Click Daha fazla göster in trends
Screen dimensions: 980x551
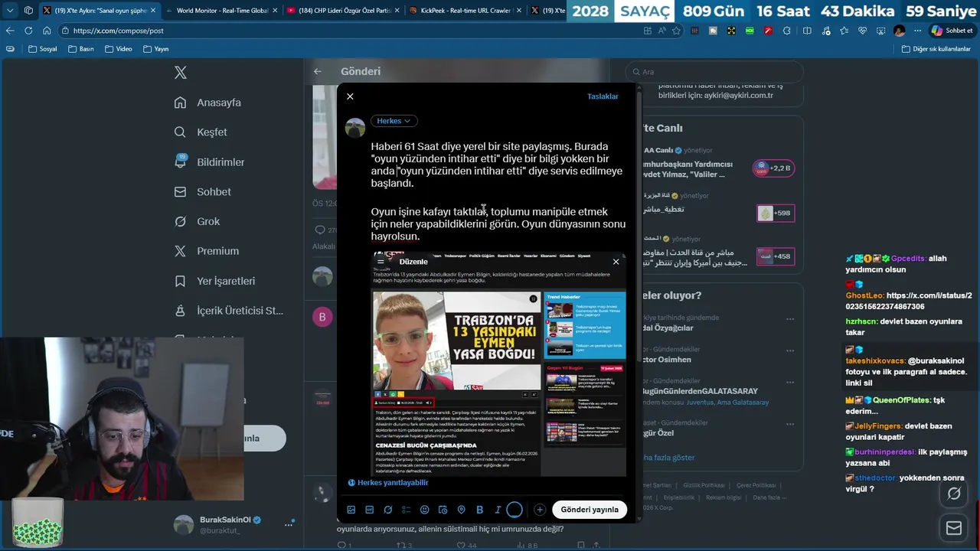tap(668, 458)
